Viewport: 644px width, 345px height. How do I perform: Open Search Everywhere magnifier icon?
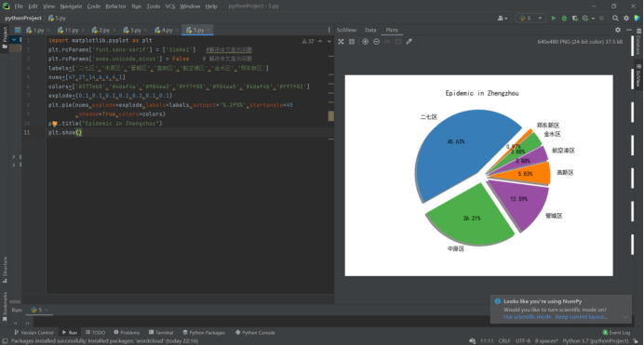[615, 18]
